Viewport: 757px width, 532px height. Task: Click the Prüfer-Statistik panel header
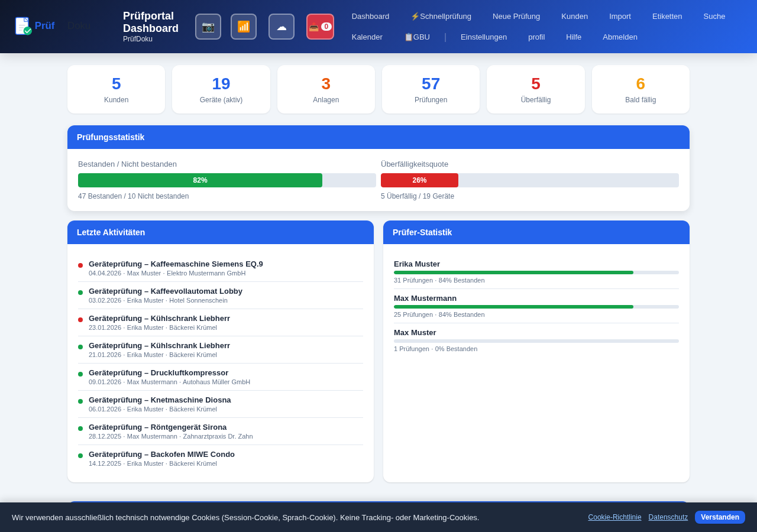[536, 232]
